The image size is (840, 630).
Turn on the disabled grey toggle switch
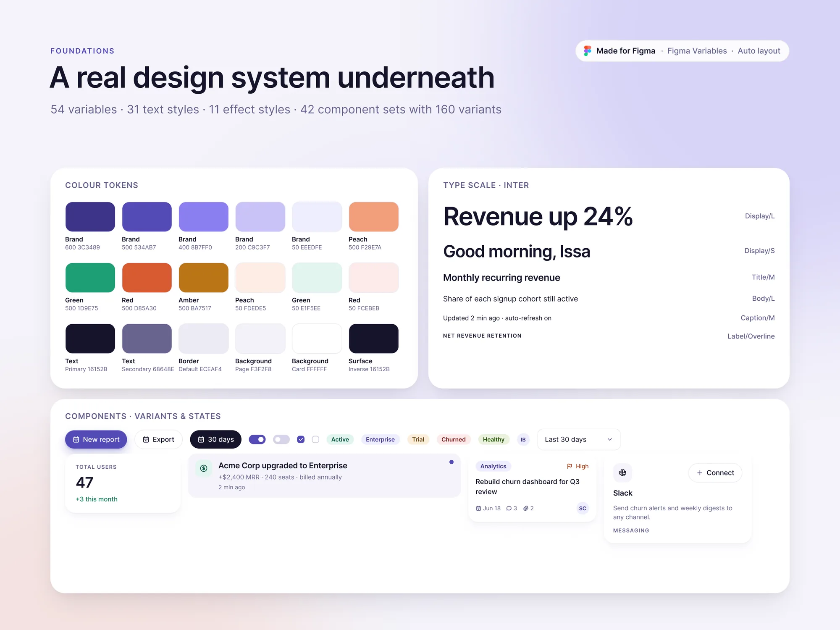(x=281, y=439)
